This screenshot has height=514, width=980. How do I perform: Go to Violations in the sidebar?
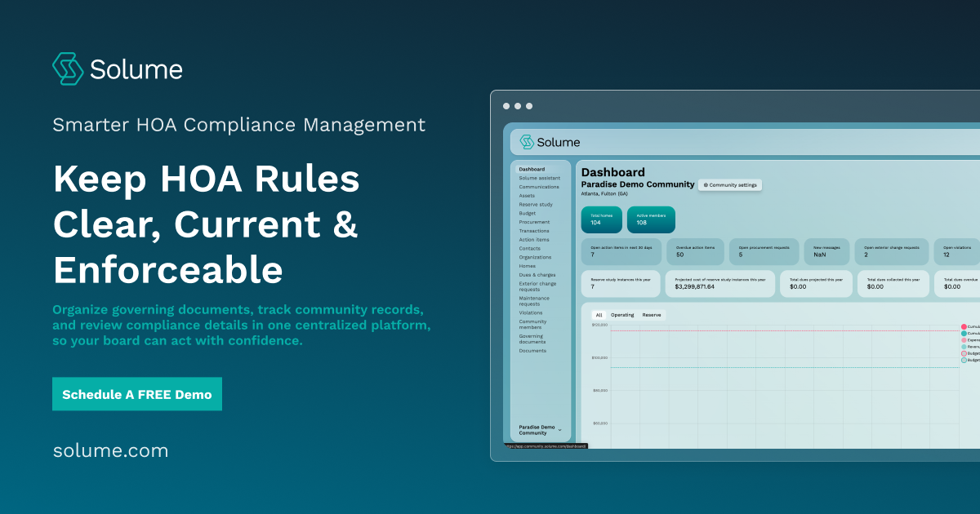click(x=530, y=312)
